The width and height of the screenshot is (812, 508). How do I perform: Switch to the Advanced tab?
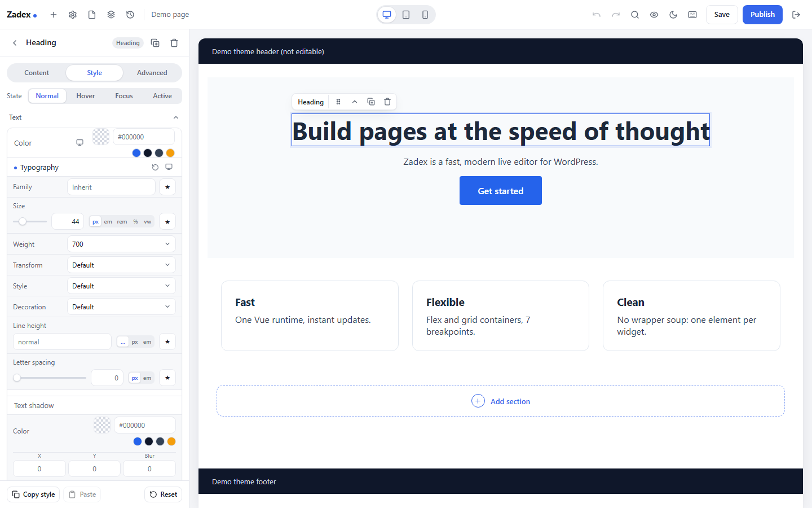[152, 73]
